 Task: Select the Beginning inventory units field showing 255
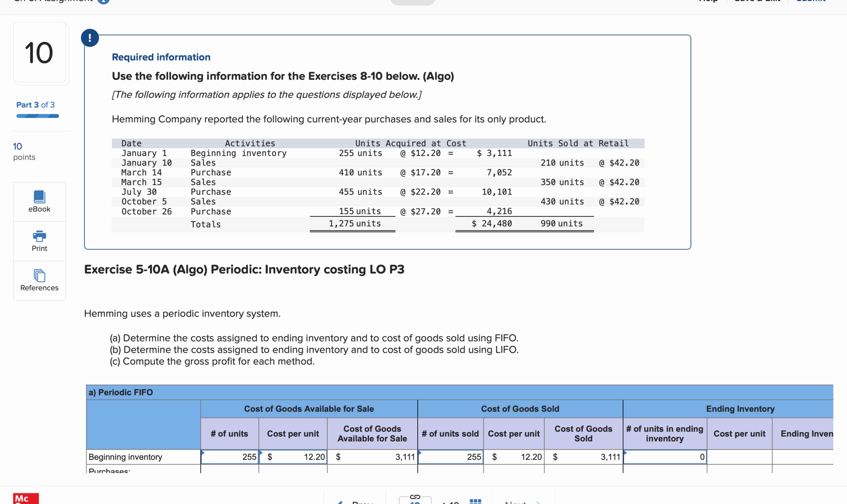(230, 457)
